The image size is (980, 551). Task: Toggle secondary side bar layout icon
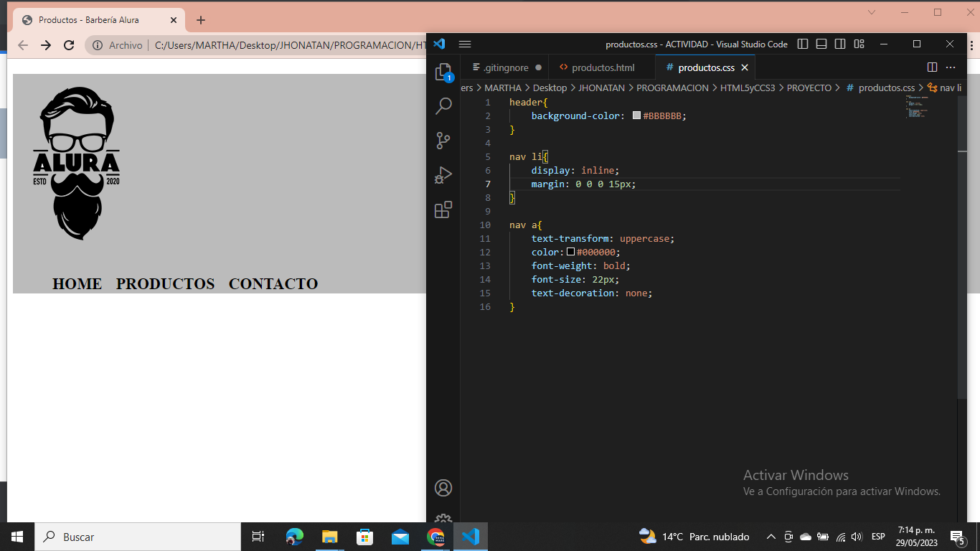[840, 44]
